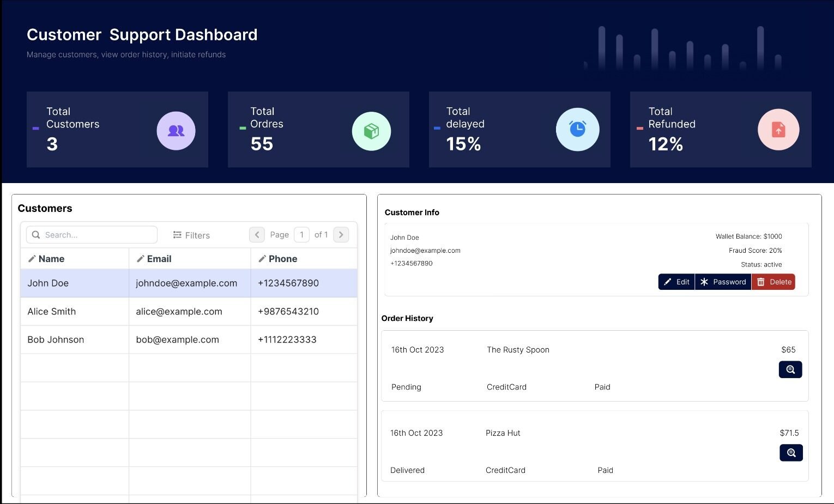Delete the John Doe customer
This screenshot has height=504, width=834.
tap(773, 282)
